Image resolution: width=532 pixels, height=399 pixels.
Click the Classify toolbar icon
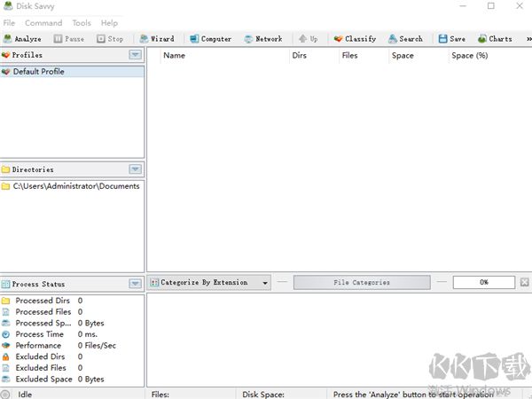pyautogui.click(x=355, y=39)
